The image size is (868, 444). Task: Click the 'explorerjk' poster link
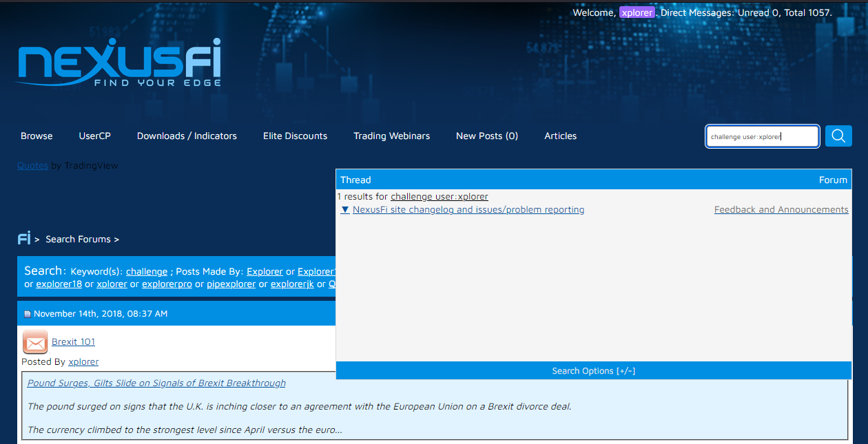coord(292,284)
